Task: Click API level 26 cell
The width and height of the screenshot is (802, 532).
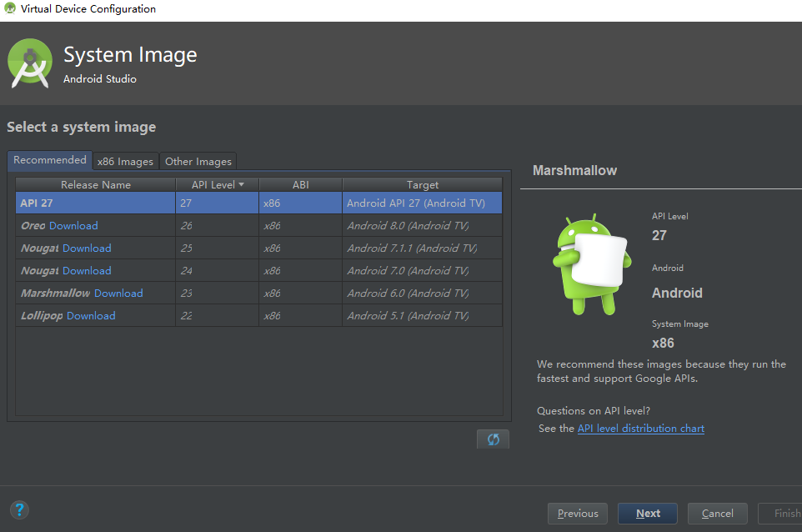Action: [217, 226]
